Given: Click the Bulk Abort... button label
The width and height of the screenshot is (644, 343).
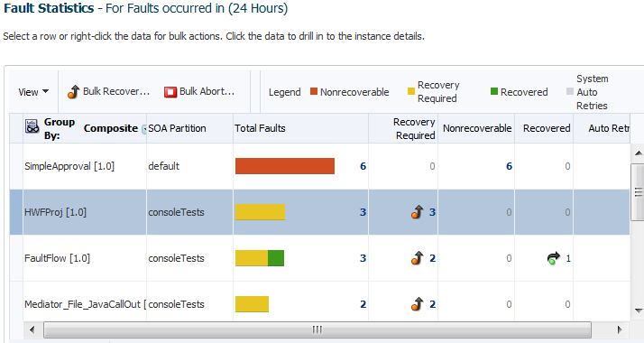Looking at the screenshot, I should coord(207,91).
